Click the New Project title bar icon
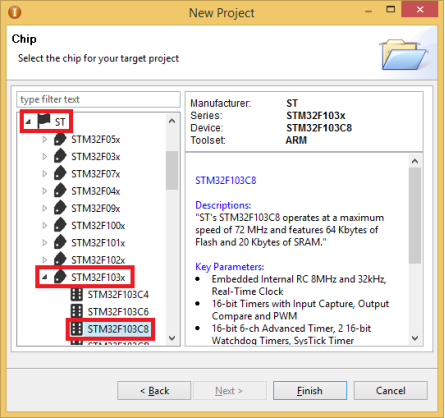 pyautogui.click(x=15, y=13)
